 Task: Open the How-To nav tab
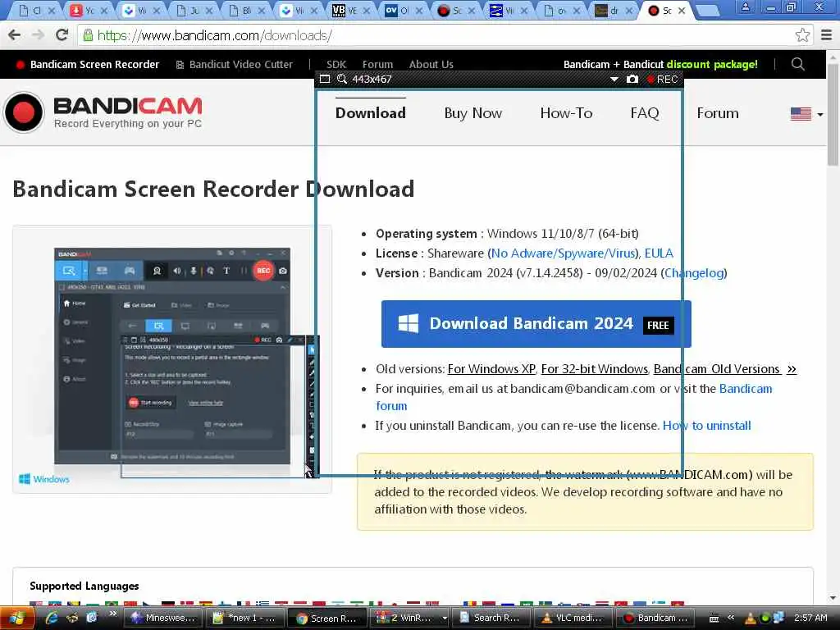tap(566, 113)
